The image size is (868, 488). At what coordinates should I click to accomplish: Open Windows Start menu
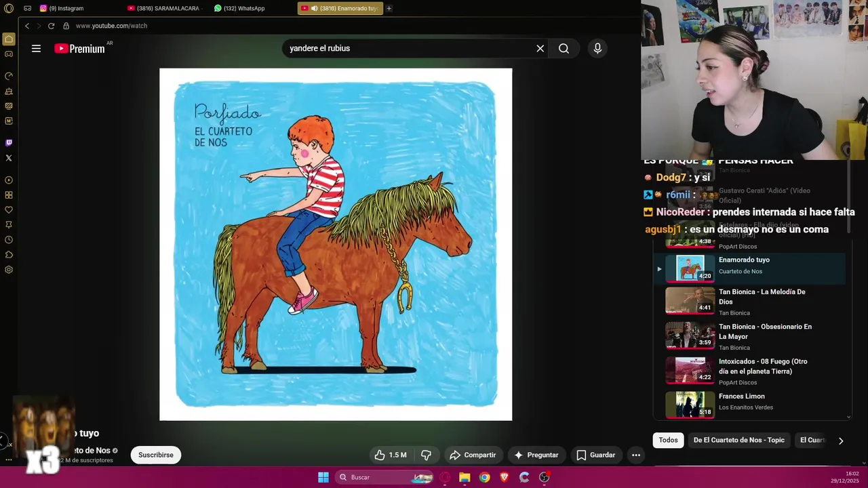tap(323, 477)
